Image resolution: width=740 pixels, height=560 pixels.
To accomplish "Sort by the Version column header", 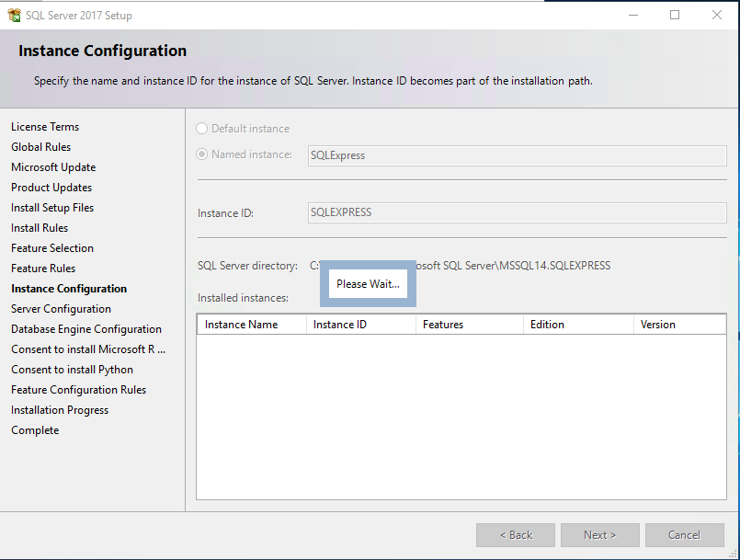I will click(679, 325).
